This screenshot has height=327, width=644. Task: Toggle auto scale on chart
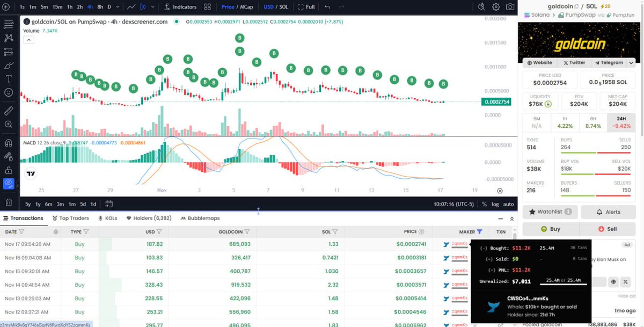[x=508, y=204]
